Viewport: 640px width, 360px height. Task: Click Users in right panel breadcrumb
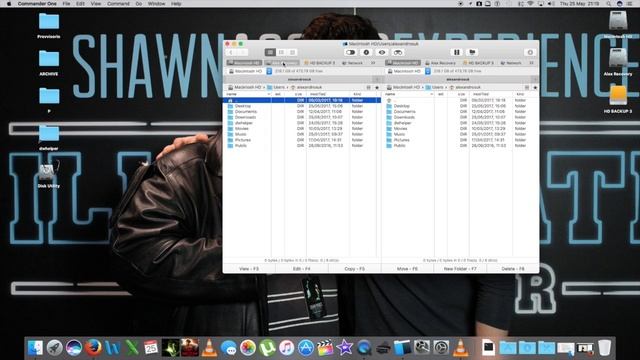coord(435,87)
